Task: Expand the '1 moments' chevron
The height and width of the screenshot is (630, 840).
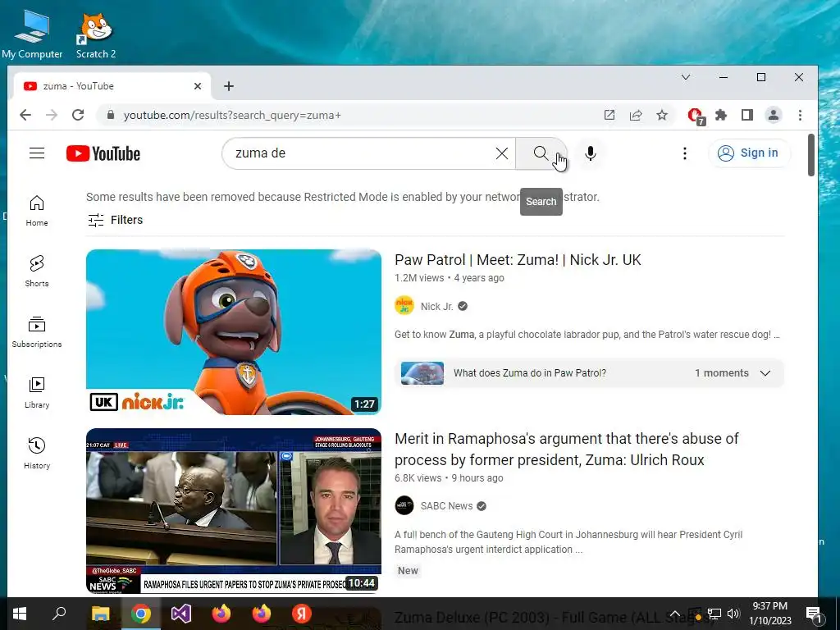Action: (x=765, y=373)
